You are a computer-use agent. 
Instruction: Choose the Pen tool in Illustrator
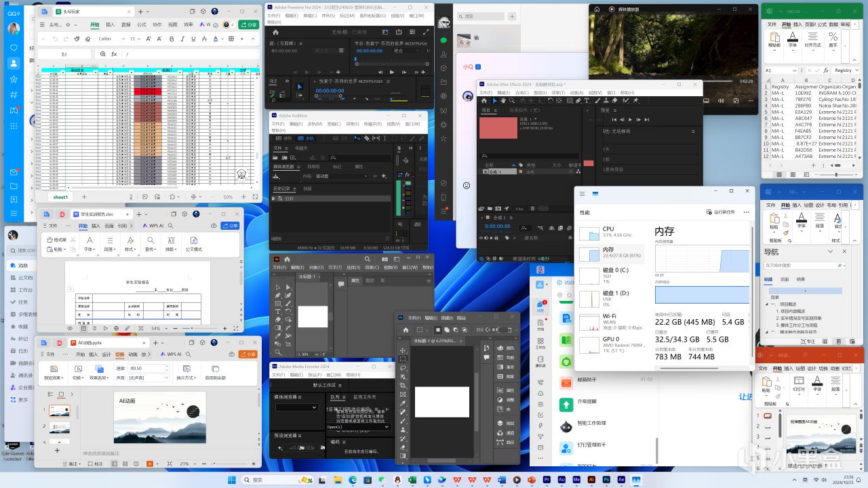(x=278, y=296)
